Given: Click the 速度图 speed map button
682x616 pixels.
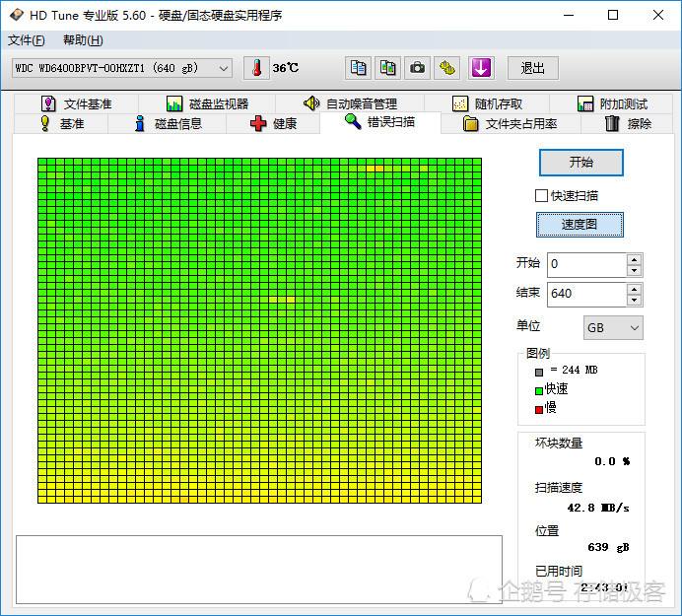Looking at the screenshot, I should tap(580, 225).
